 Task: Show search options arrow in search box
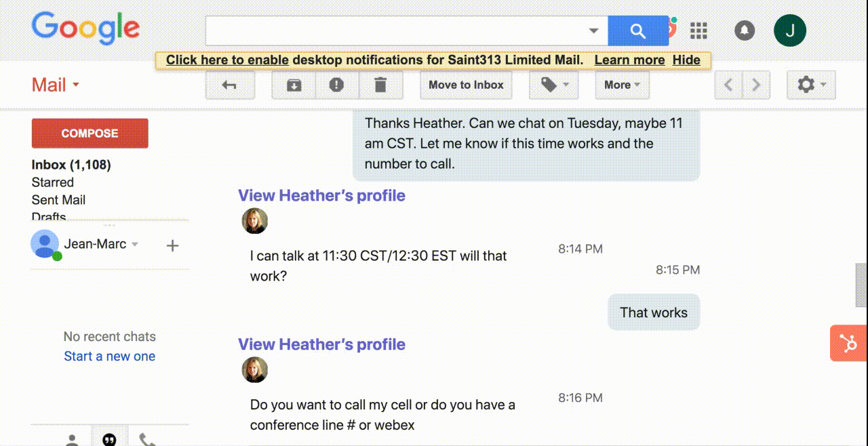coord(593,31)
